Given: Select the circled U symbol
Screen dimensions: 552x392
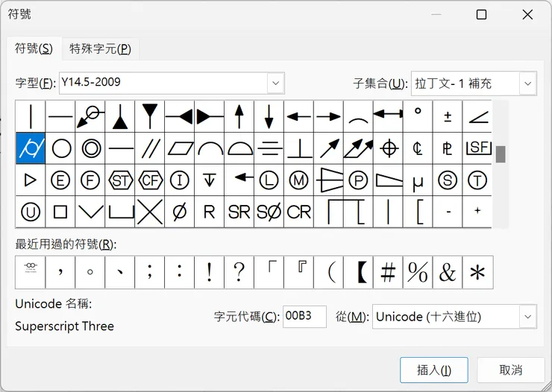Looking at the screenshot, I should point(31,212).
